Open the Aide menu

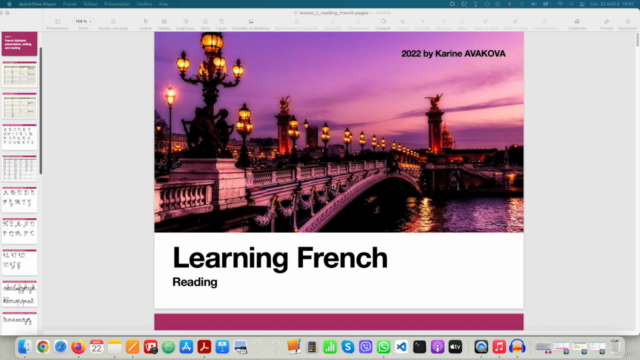point(163,4)
